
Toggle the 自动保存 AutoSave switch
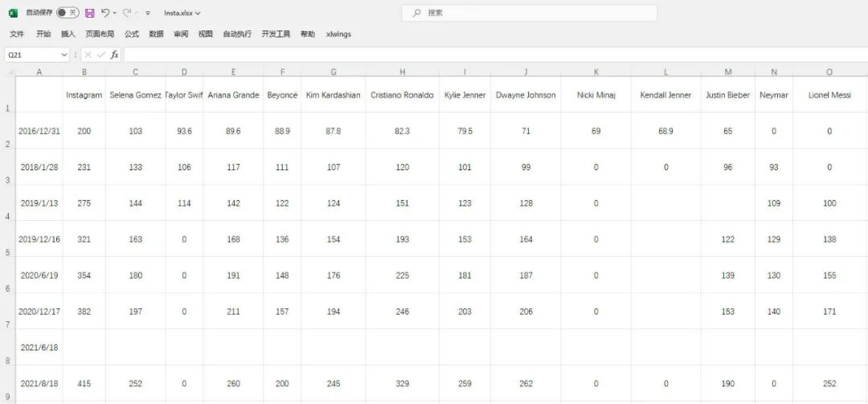[68, 13]
